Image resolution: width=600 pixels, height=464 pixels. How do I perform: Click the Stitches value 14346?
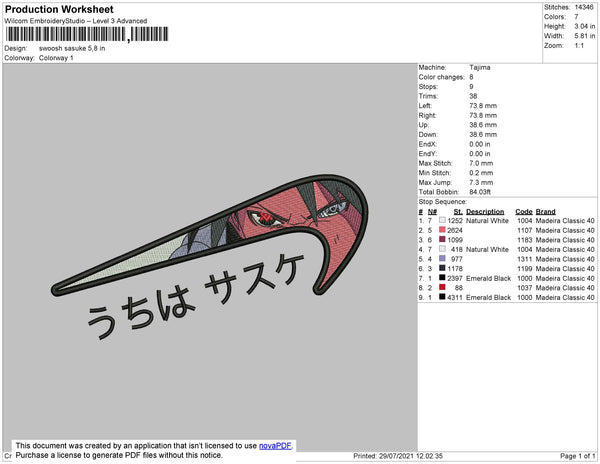(584, 7)
